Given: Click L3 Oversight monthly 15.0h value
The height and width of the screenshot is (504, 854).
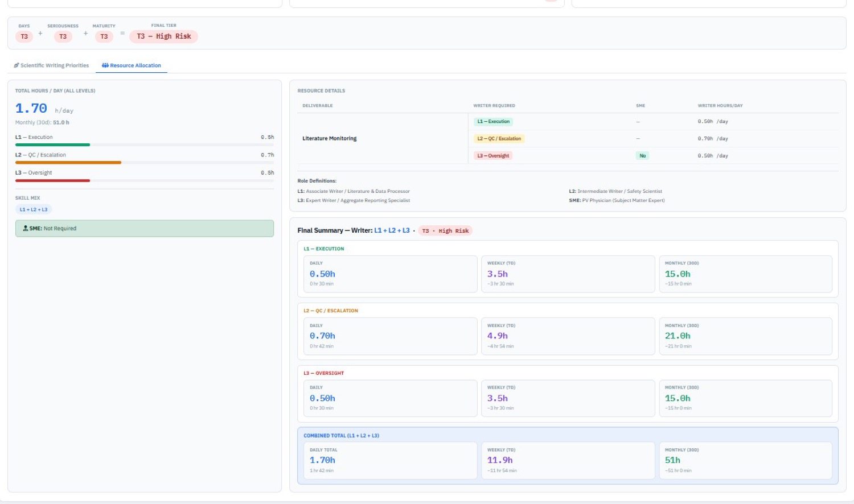Looking at the screenshot, I should (678, 399).
